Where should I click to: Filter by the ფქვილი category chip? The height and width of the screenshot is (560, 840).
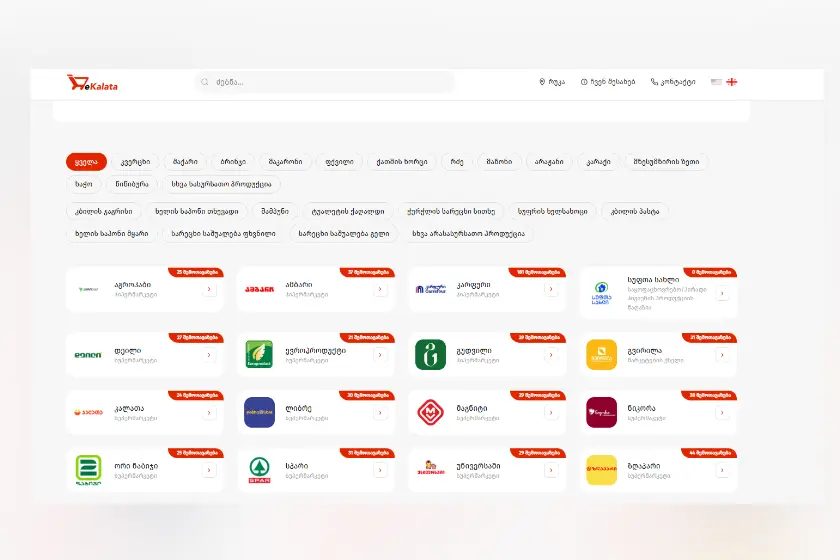[340, 162]
